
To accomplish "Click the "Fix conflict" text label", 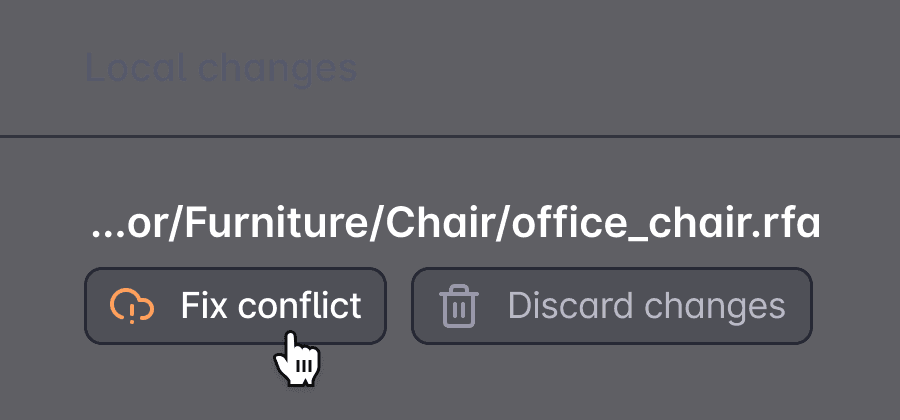I will point(271,306).
